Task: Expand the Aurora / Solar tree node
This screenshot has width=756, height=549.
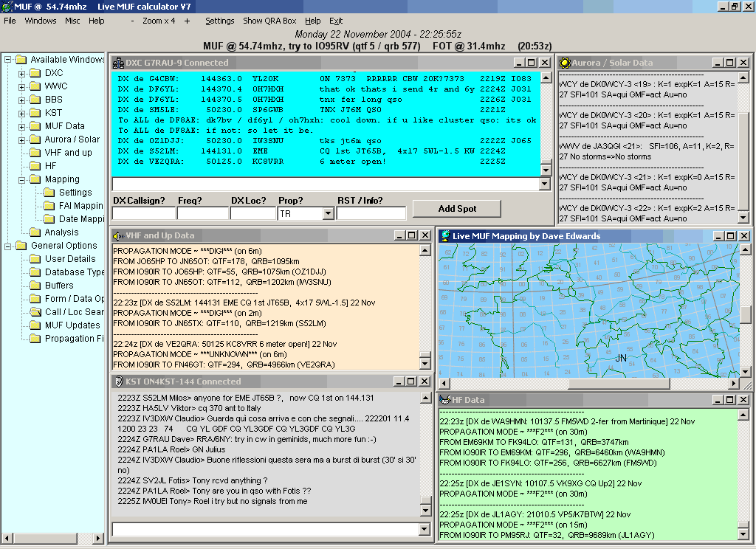Action: point(22,139)
